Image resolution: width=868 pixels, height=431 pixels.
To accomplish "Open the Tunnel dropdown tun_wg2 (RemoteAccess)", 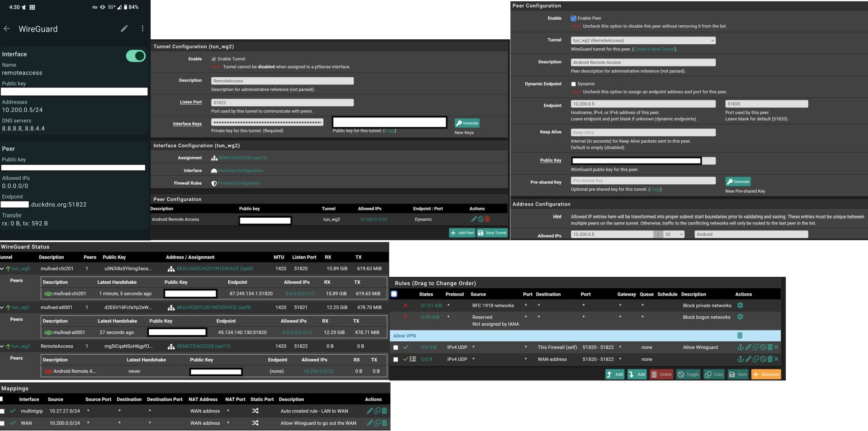I will coord(643,40).
